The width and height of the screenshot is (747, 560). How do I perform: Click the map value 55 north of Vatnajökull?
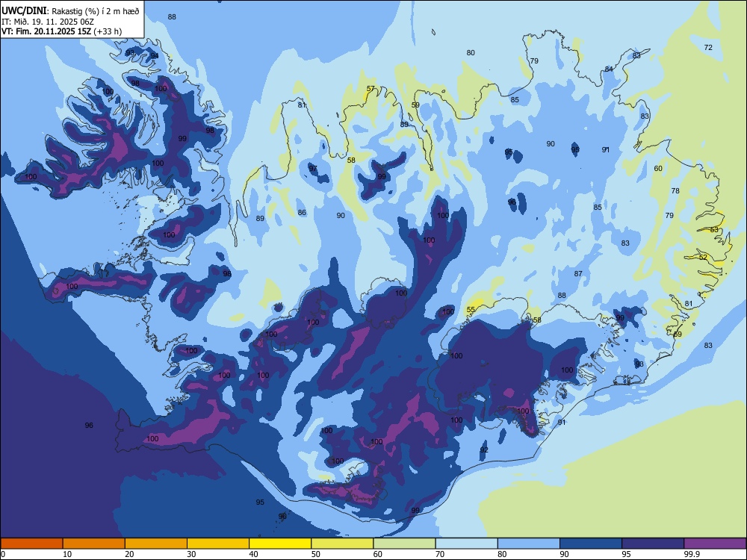[x=471, y=310]
